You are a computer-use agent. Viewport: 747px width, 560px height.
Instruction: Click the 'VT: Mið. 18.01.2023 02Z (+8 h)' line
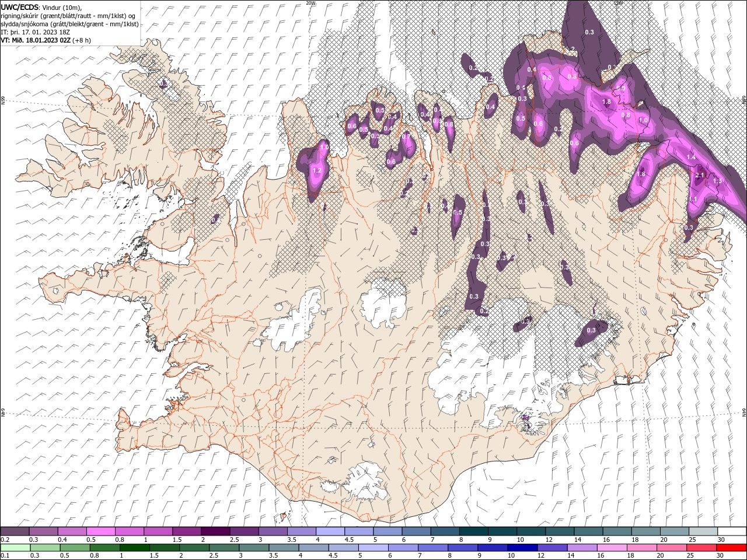coord(44,40)
